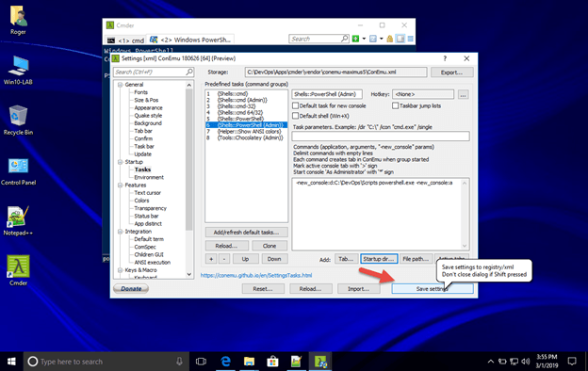Select Size & Pos in the settings tree

pyautogui.click(x=146, y=100)
